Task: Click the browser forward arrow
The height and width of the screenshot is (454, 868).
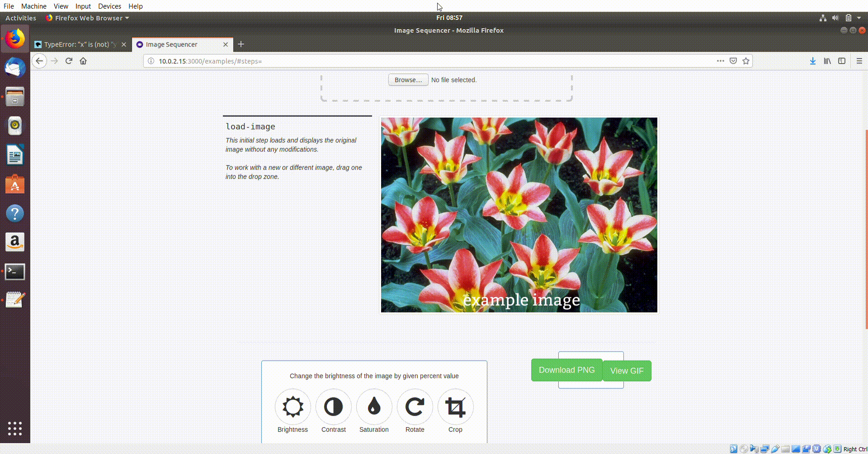Action: [x=55, y=61]
